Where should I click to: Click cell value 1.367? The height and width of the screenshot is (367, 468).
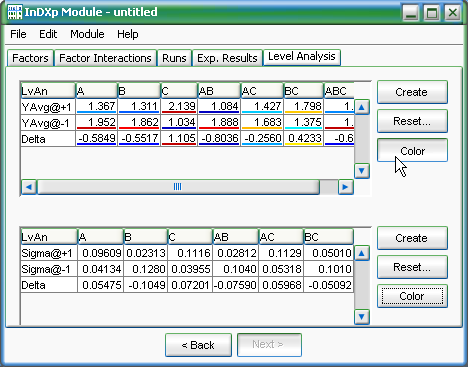click(97, 107)
